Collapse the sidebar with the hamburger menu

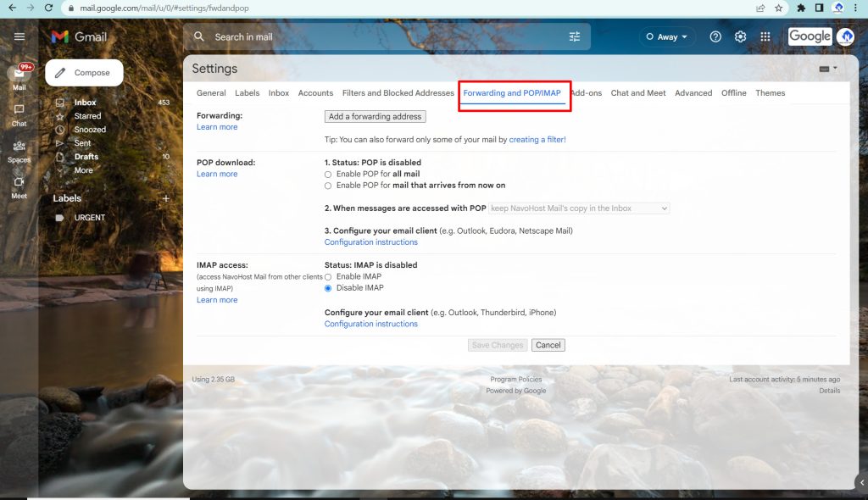point(19,36)
